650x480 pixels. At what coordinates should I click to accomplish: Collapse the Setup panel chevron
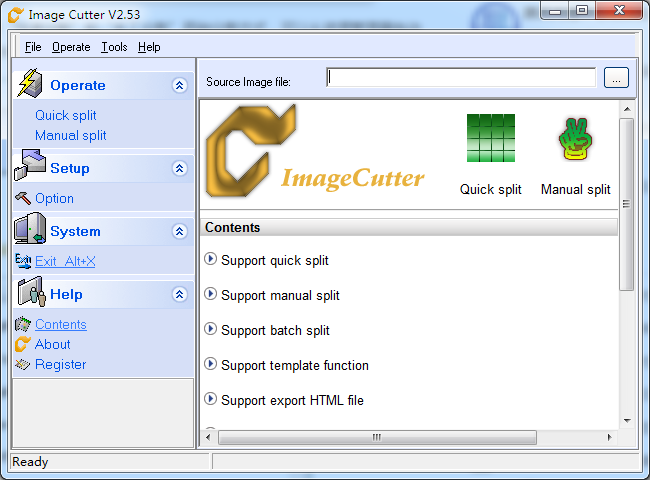tap(179, 168)
